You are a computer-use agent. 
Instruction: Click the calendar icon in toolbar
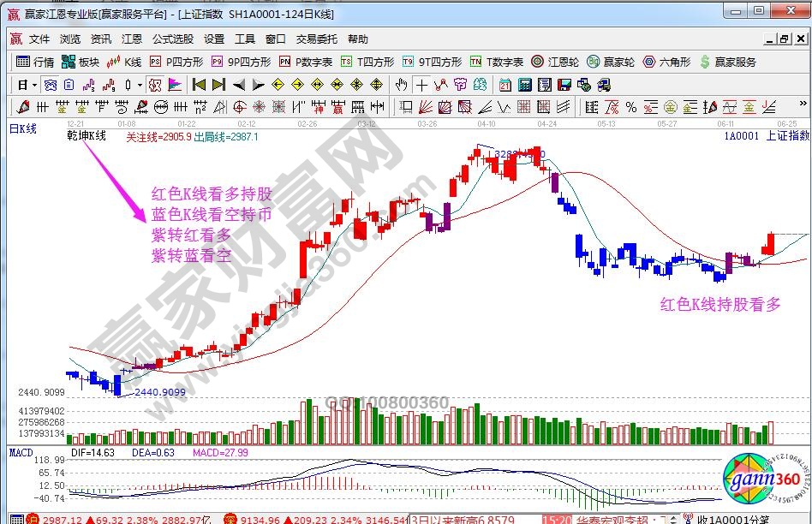[x=505, y=85]
